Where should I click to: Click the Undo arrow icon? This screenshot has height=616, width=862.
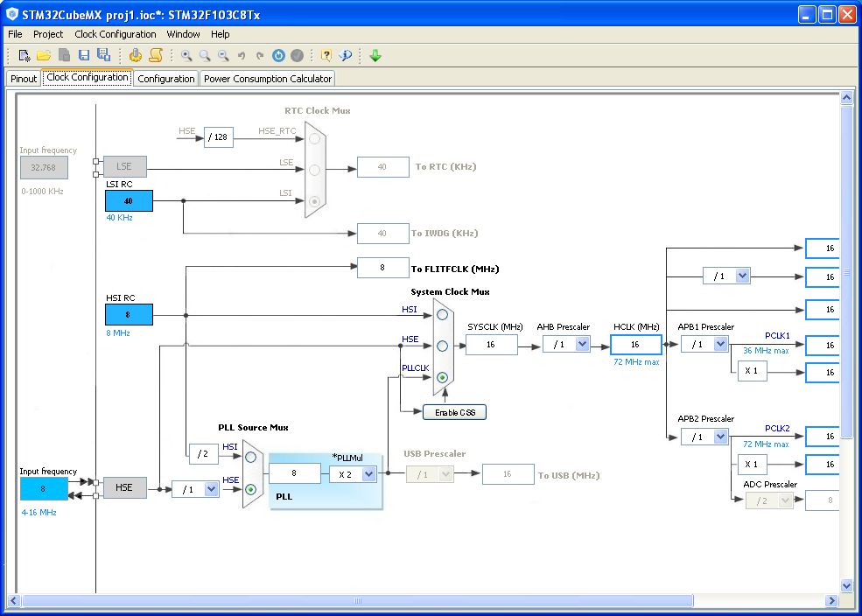241,55
